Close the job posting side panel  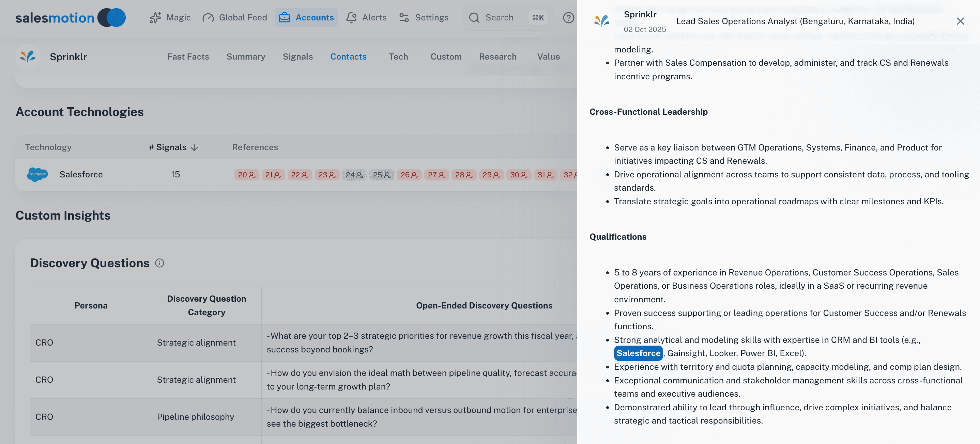(960, 21)
